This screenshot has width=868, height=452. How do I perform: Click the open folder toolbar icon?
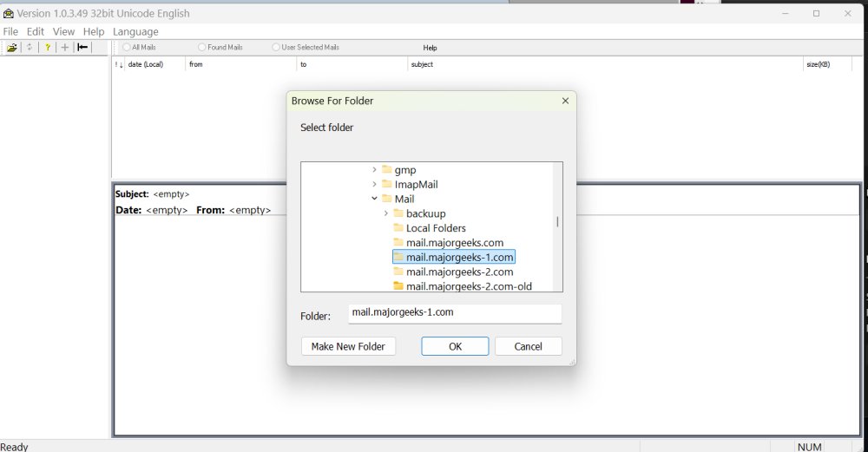pos(11,48)
